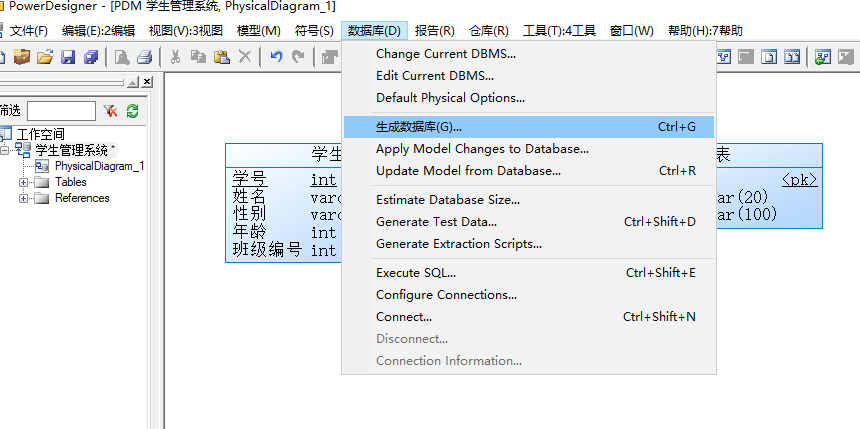Image resolution: width=860 pixels, height=429 pixels.
Task: Click the 学号 column in student table
Action: [250, 179]
